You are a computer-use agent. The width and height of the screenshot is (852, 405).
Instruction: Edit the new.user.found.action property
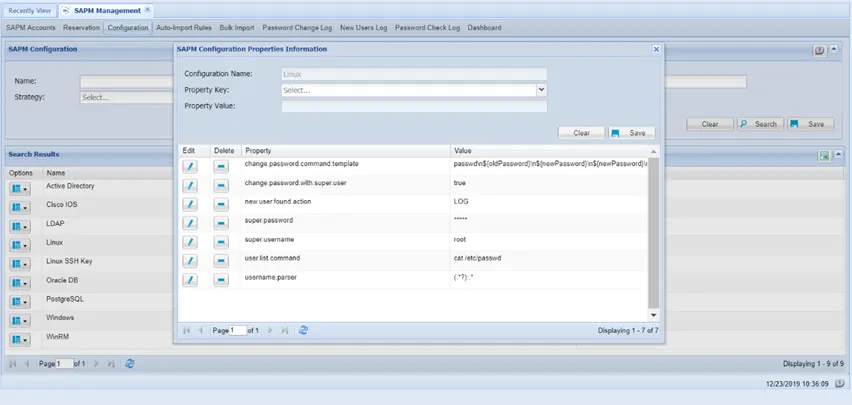point(190,204)
